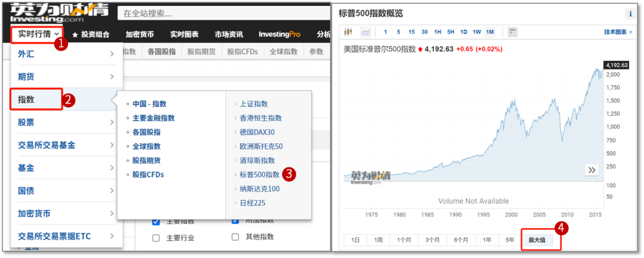This screenshot has width=644, height=258.
Task: Toggle the 附加指数 checkbox
Action: pos(236,221)
